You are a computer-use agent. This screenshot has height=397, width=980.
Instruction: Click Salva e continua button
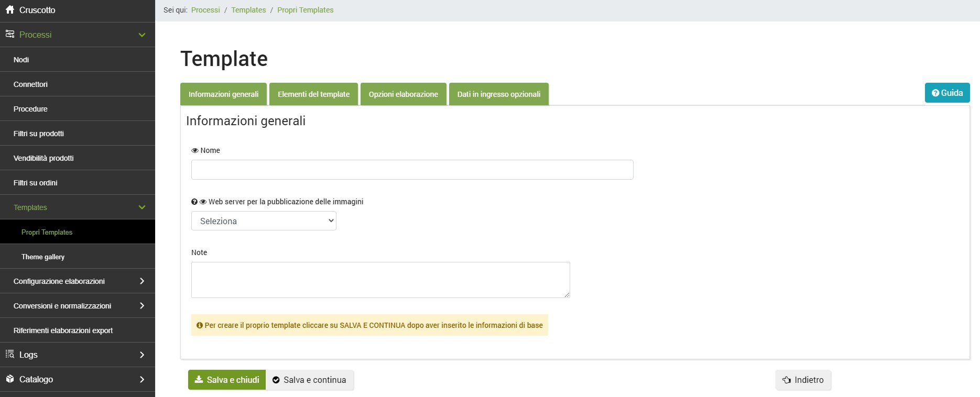pyautogui.click(x=310, y=380)
